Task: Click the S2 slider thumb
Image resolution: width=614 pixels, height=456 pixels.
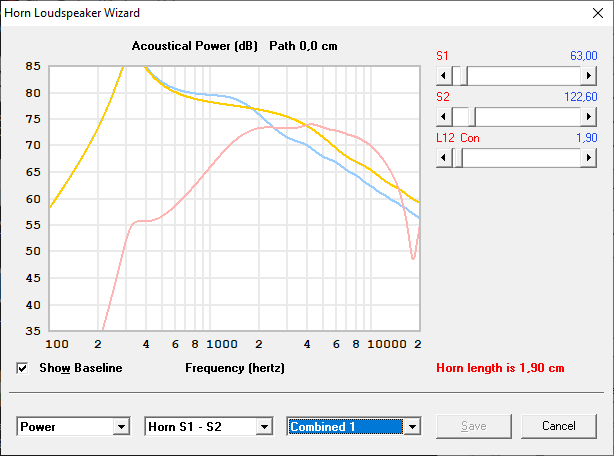Action: (x=472, y=117)
